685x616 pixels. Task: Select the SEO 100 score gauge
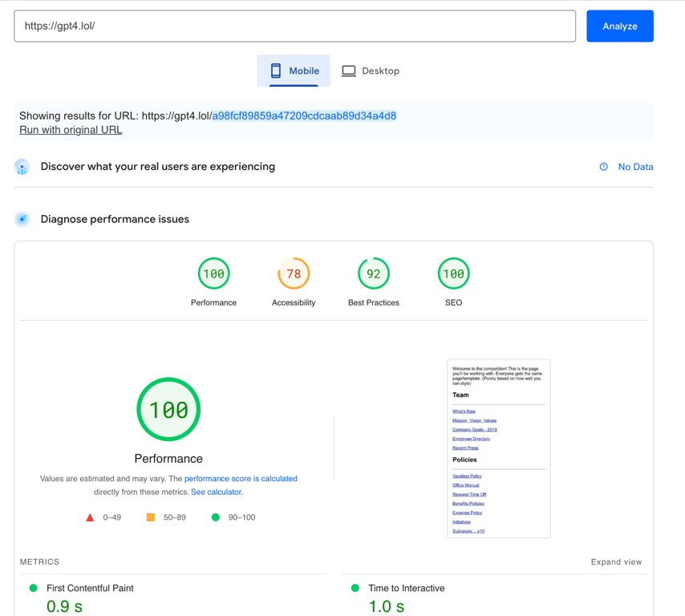pos(453,274)
